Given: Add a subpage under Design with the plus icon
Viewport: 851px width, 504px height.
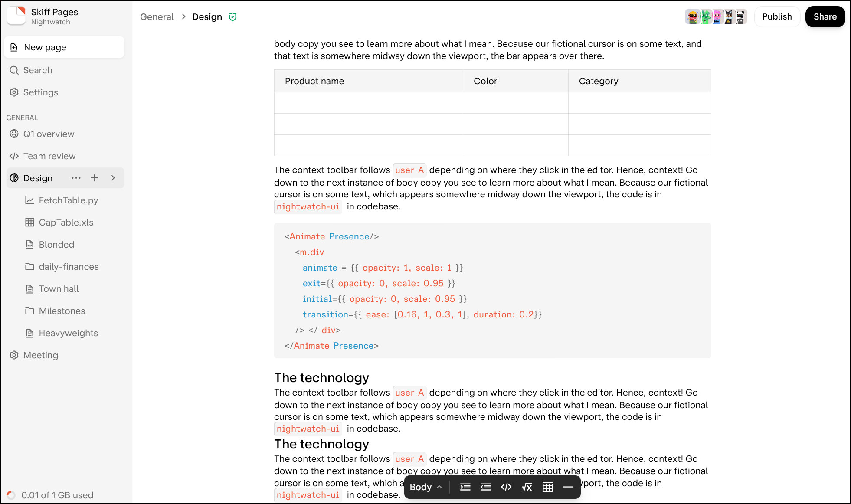Looking at the screenshot, I should coord(95,178).
